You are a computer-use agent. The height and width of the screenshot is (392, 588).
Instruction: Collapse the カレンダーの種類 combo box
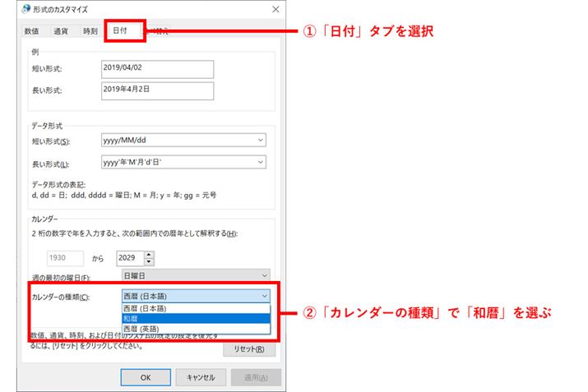click(196, 296)
